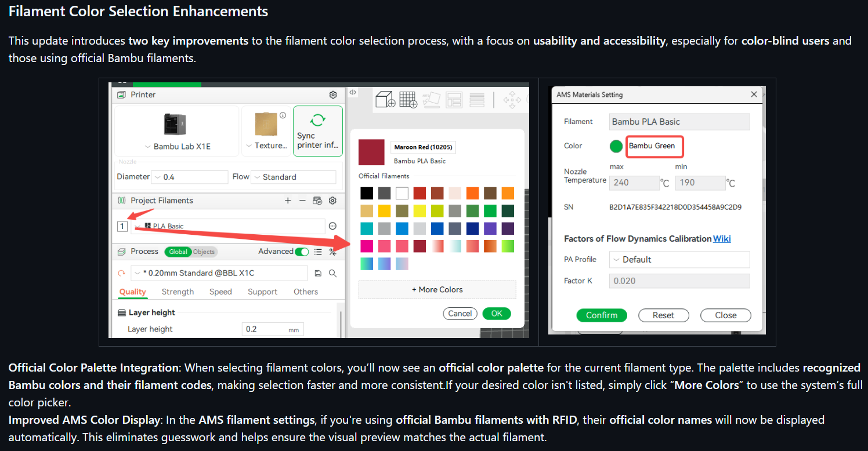This screenshot has width=868, height=451.
Task: Click the Layer height 0.2 input field
Action: tap(273, 329)
